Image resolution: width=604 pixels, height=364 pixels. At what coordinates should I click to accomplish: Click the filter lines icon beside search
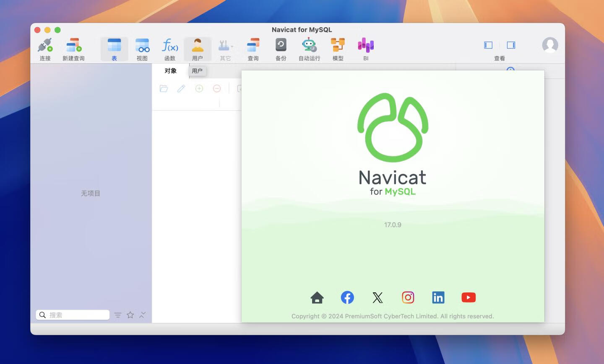(118, 315)
